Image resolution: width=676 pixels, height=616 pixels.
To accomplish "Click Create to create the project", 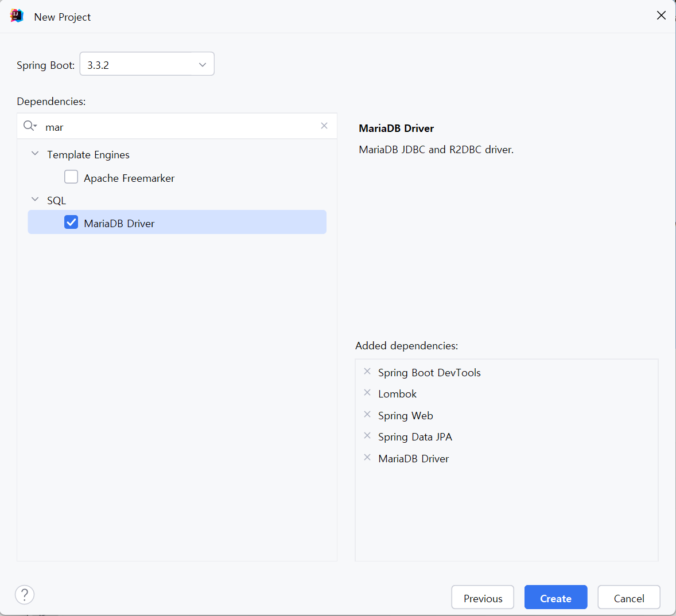I will point(555,598).
